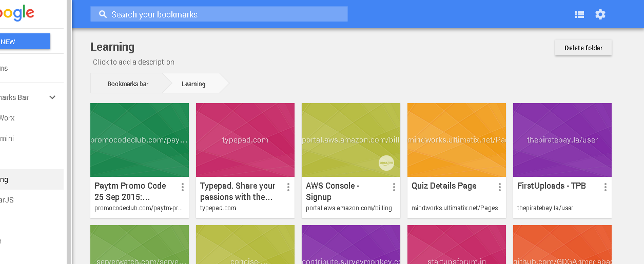The width and height of the screenshot is (644, 264).
Task: Click the search magnifier icon
Action: tap(103, 14)
